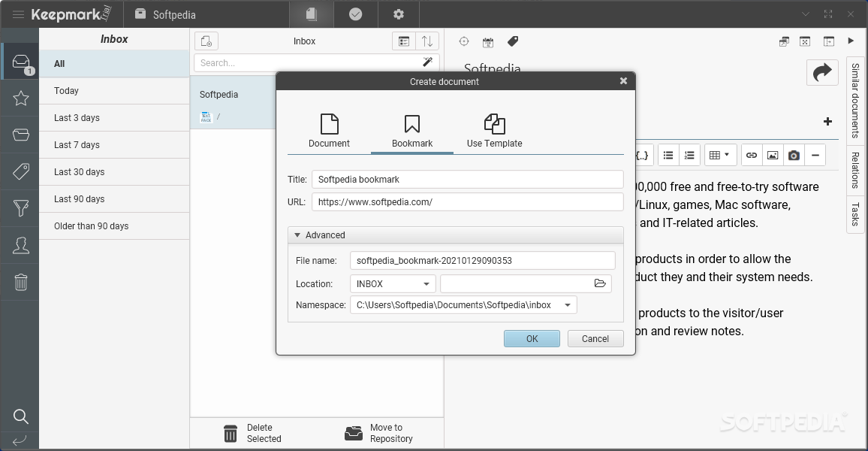The height and width of the screenshot is (451, 868).
Task: Insert a code block with braces icon
Action: tap(642, 155)
